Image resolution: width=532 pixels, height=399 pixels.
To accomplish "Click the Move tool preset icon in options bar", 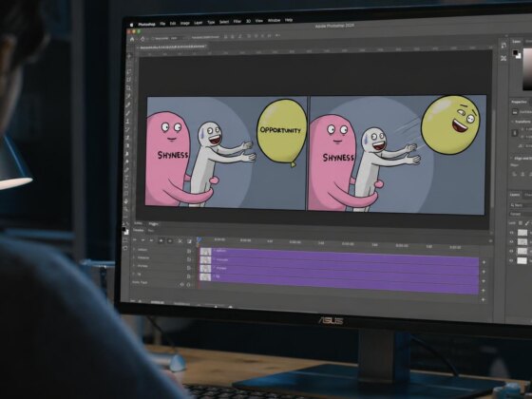I will [142, 39].
